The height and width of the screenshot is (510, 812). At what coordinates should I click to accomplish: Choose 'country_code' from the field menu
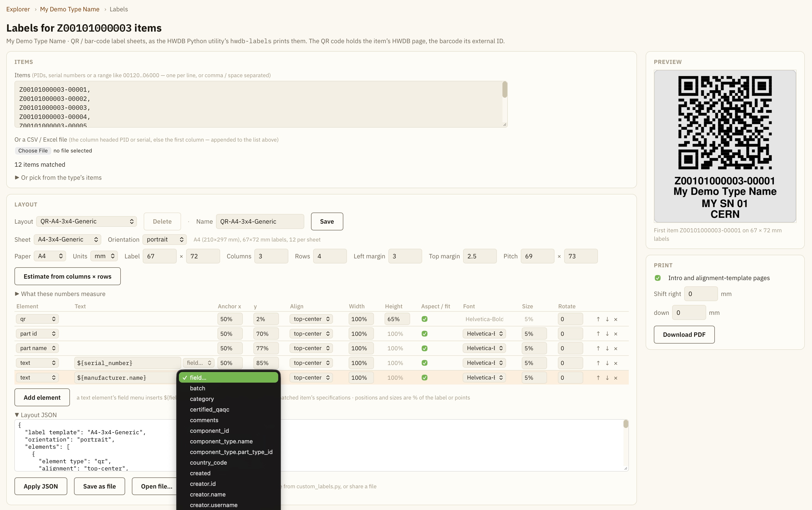tap(229, 463)
